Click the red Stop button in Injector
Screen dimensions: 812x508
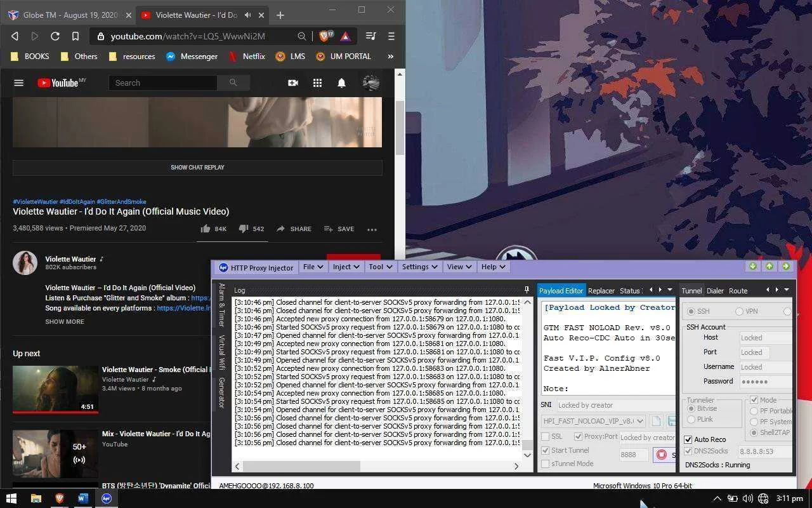click(x=662, y=455)
